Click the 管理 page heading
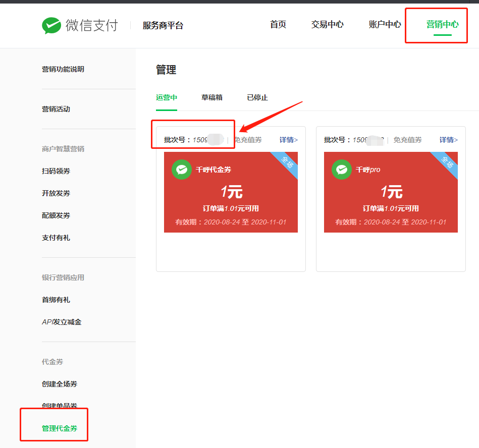 [166, 70]
